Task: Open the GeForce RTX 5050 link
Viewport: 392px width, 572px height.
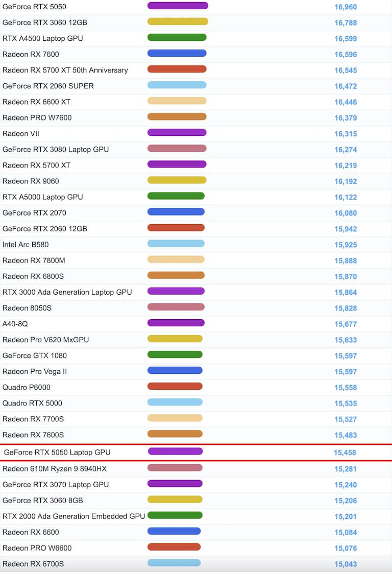Action: (34, 7)
